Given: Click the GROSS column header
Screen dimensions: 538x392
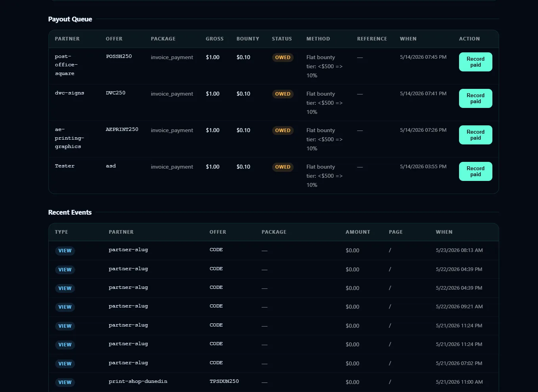Looking at the screenshot, I should [215, 39].
